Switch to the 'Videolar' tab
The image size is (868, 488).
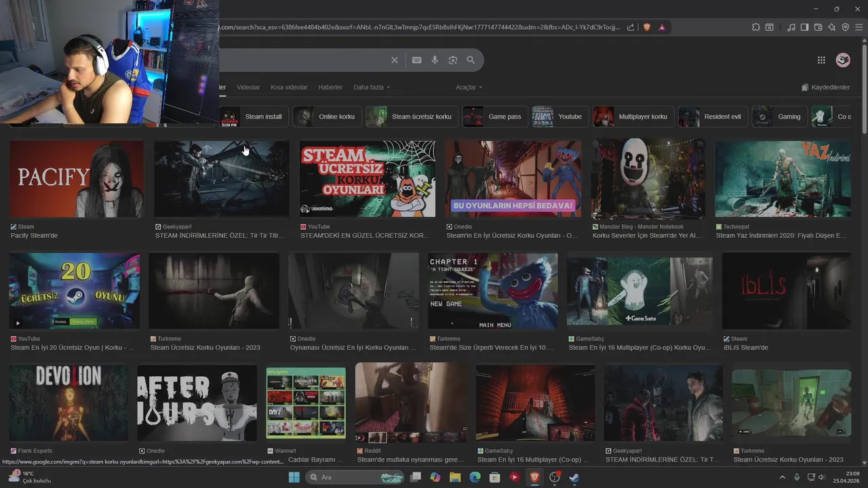[x=248, y=87]
